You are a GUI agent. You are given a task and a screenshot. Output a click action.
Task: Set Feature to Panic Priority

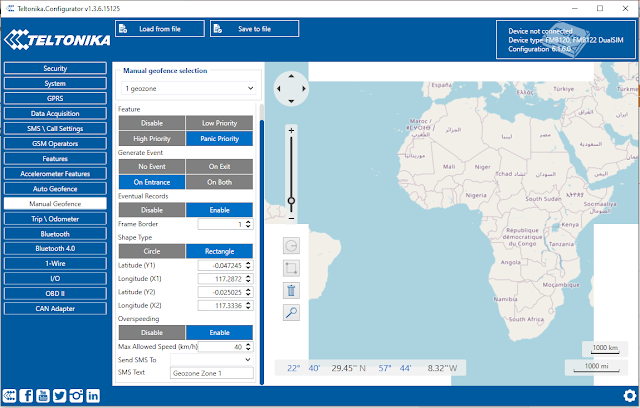pos(219,139)
